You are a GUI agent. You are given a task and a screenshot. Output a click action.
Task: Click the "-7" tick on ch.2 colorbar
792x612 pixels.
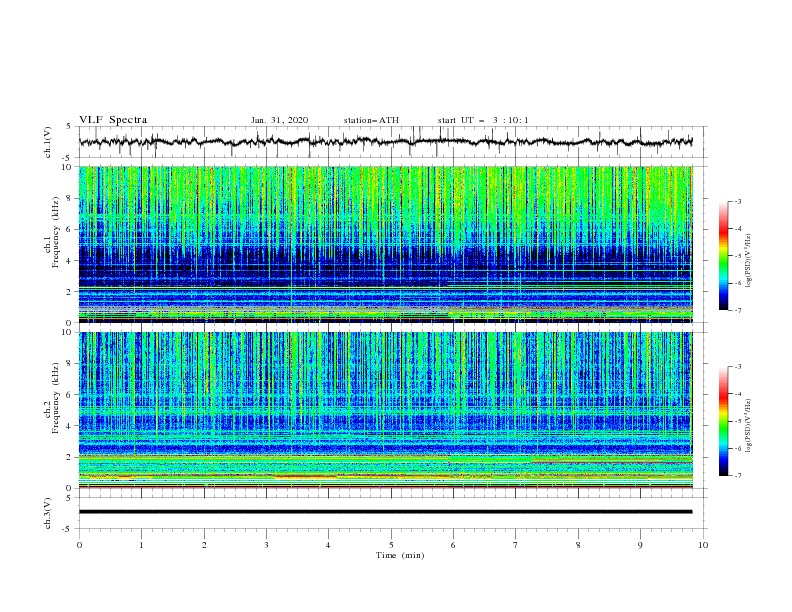point(737,475)
